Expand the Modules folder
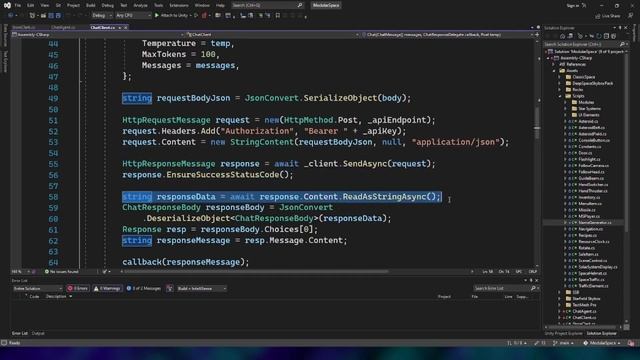Viewport: 640px width, 360px height. coord(566,102)
